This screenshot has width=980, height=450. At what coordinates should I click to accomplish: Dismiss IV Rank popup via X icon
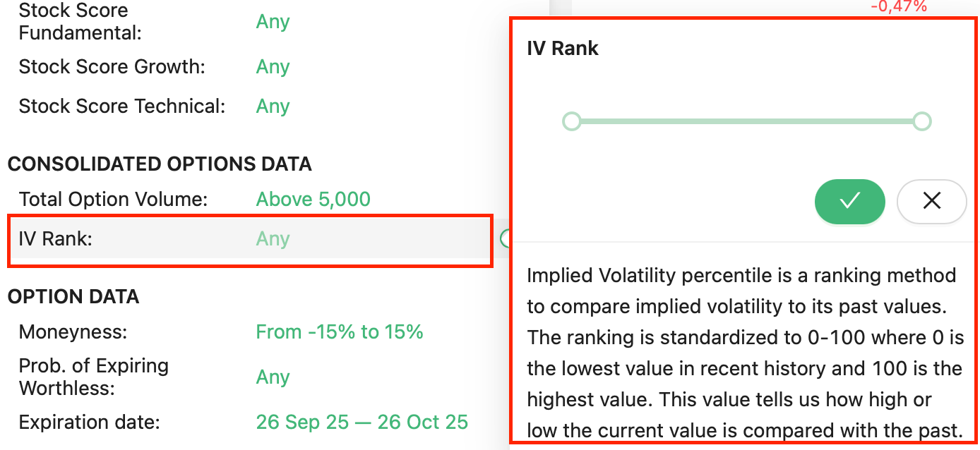point(931,202)
